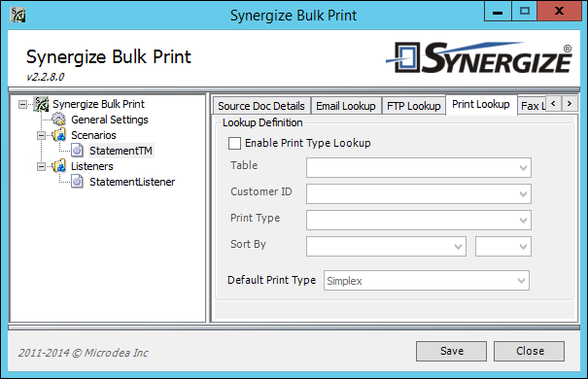Click the Listeners folder icon
Image resolution: width=588 pixels, height=379 pixels.
pyautogui.click(x=59, y=166)
